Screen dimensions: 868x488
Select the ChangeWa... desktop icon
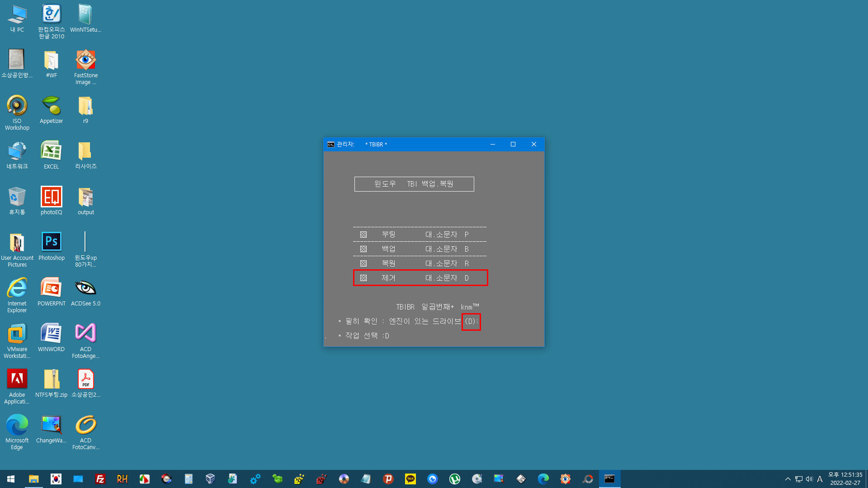coord(52,429)
